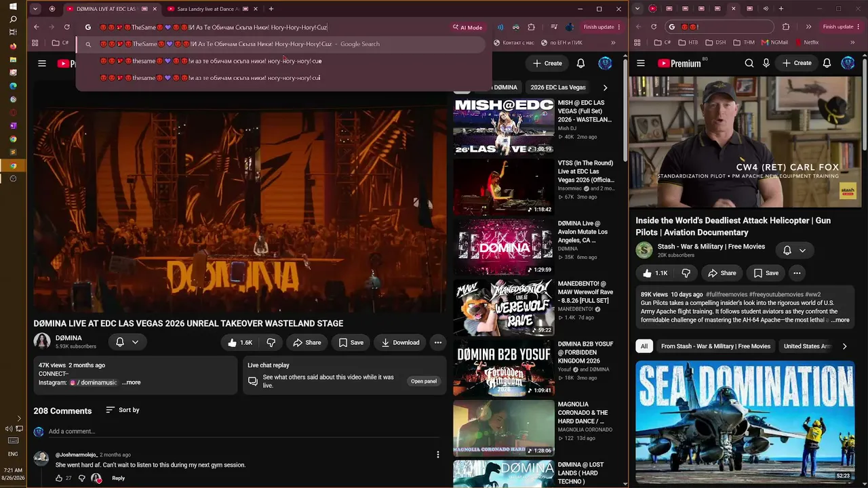This screenshot has width=868, height=488.
Task: Open YouTube guide menu in left window
Action: (x=42, y=63)
